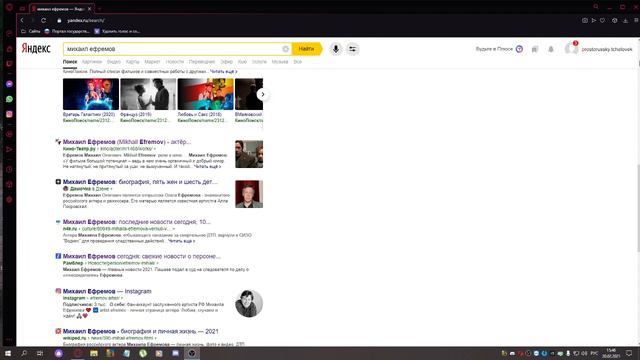Open Кино-Театр result side thumbnail
640x360 pixels.
(x=249, y=154)
